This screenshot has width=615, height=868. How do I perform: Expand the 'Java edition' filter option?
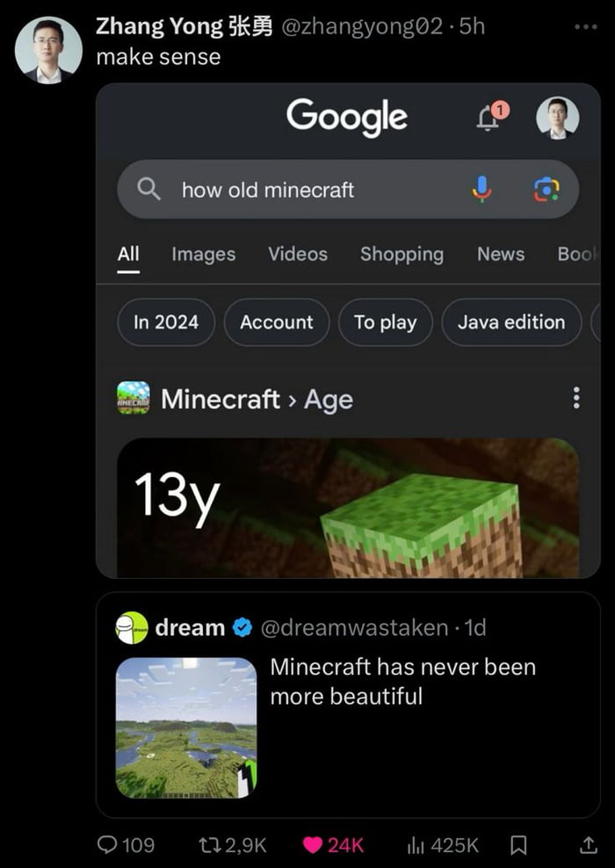pyautogui.click(x=511, y=322)
